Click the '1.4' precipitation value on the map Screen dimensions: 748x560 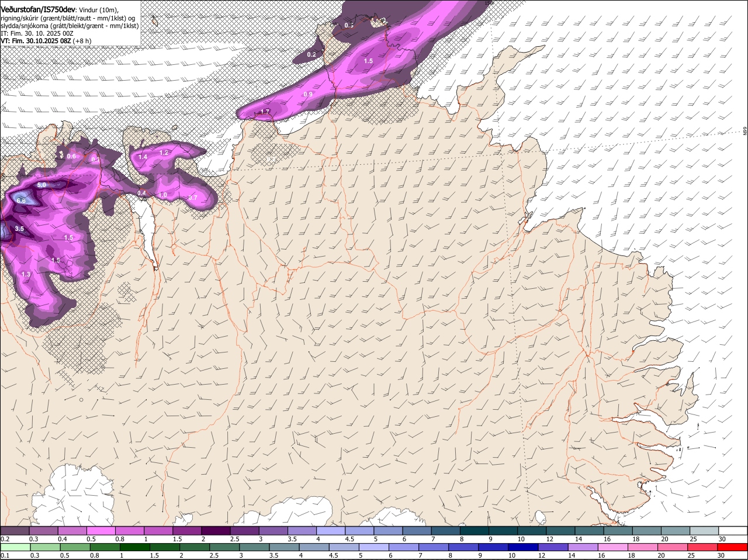click(x=143, y=157)
